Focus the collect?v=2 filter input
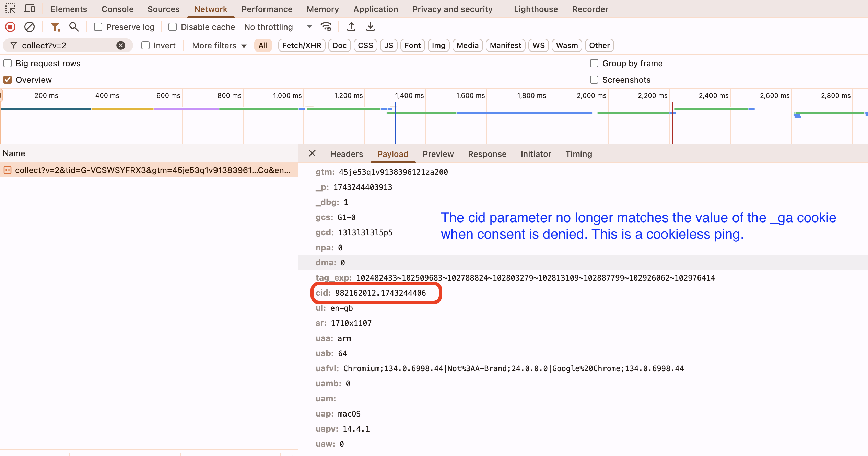The image size is (868, 456). point(67,45)
